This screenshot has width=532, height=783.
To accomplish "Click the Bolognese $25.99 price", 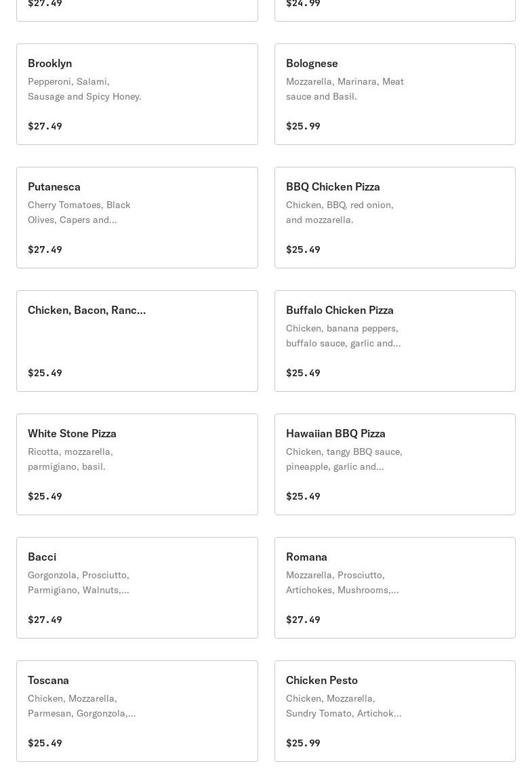I will pos(303,126).
